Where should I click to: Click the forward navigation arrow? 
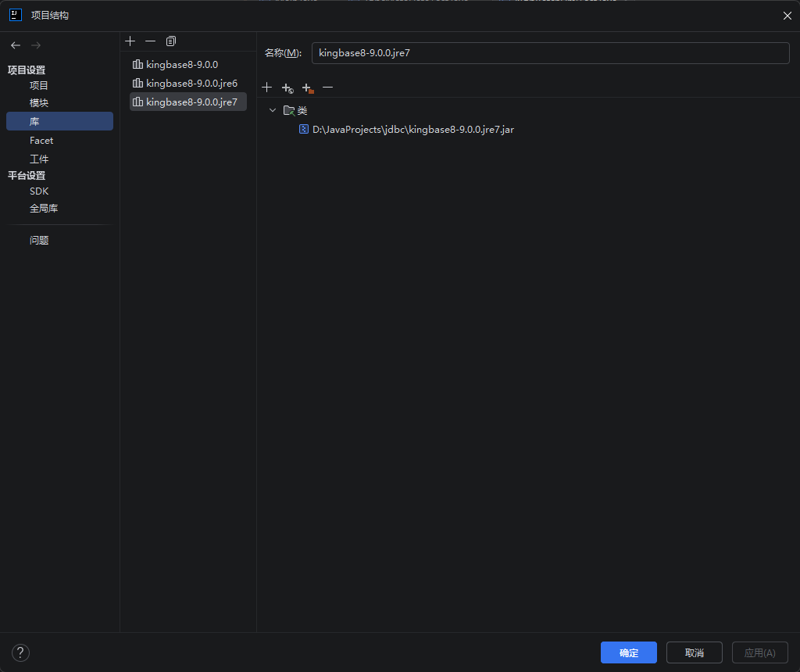pyautogui.click(x=36, y=45)
